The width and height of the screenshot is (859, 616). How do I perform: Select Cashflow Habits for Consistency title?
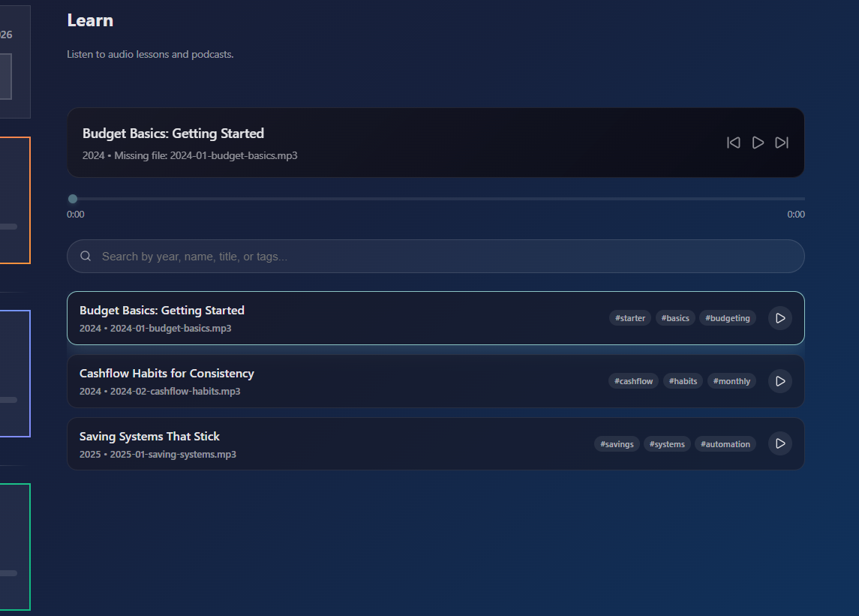click(x=167, y=373)
